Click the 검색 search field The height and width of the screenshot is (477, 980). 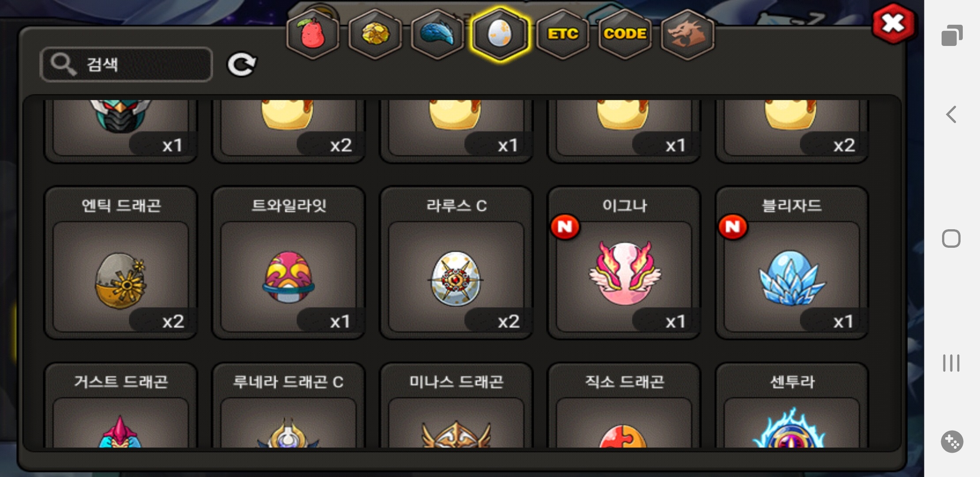126,64
